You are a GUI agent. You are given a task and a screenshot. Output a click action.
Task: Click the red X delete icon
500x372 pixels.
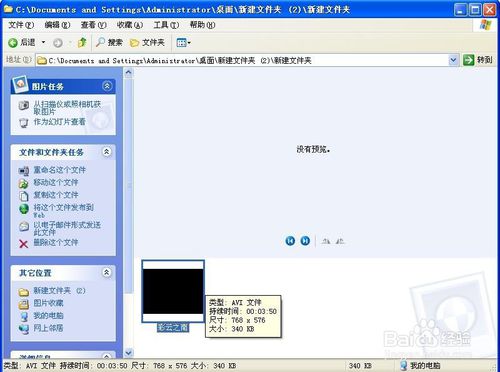pos(23,244)
